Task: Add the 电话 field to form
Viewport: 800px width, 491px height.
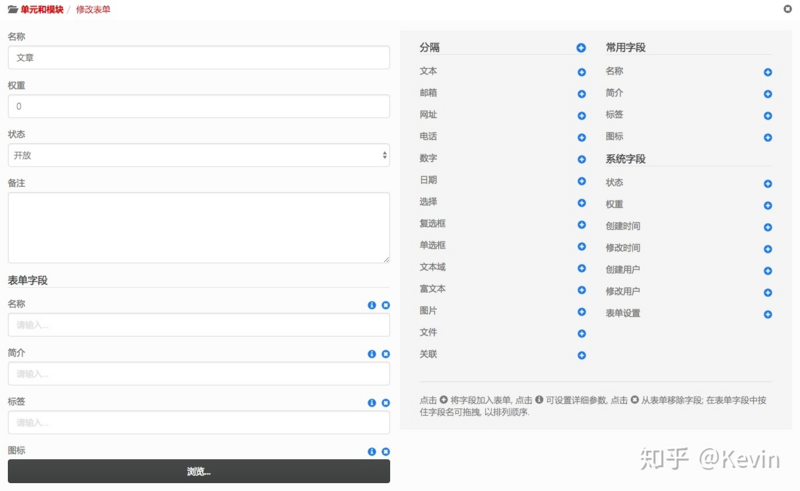Action: click(582, 137)
